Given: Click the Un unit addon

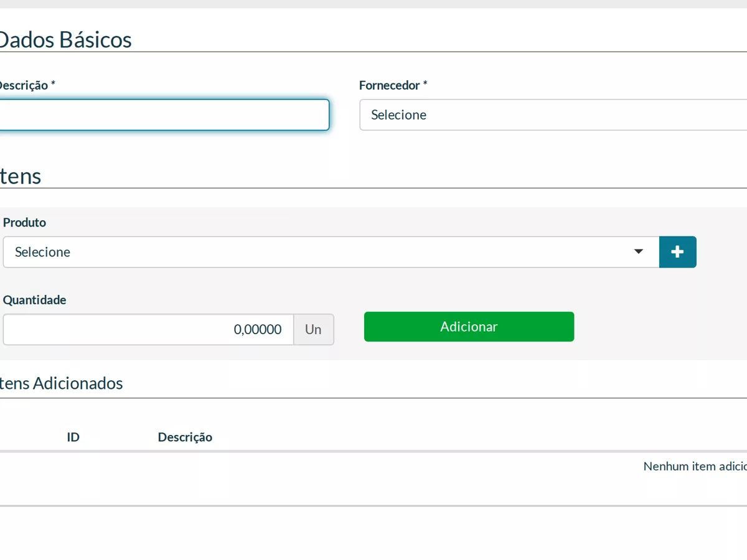Looking at the screenshot, I should pyautogui.click(x=313, y=329).
